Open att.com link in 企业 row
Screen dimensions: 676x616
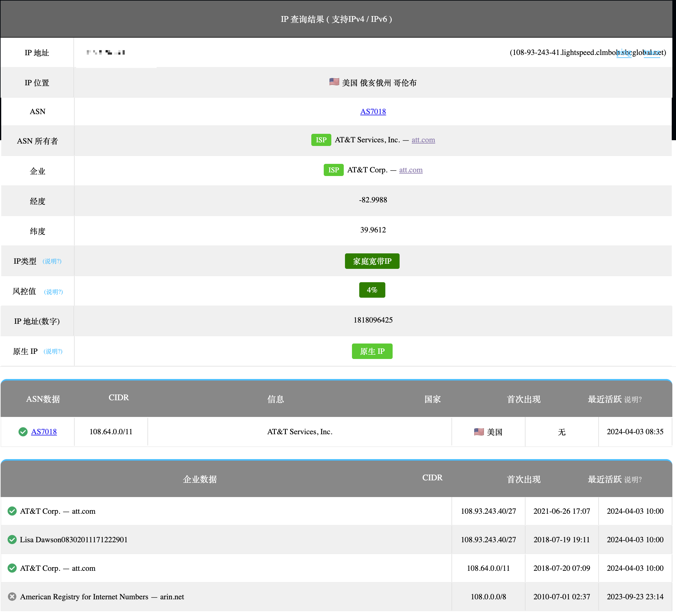(x=411, y=170)
